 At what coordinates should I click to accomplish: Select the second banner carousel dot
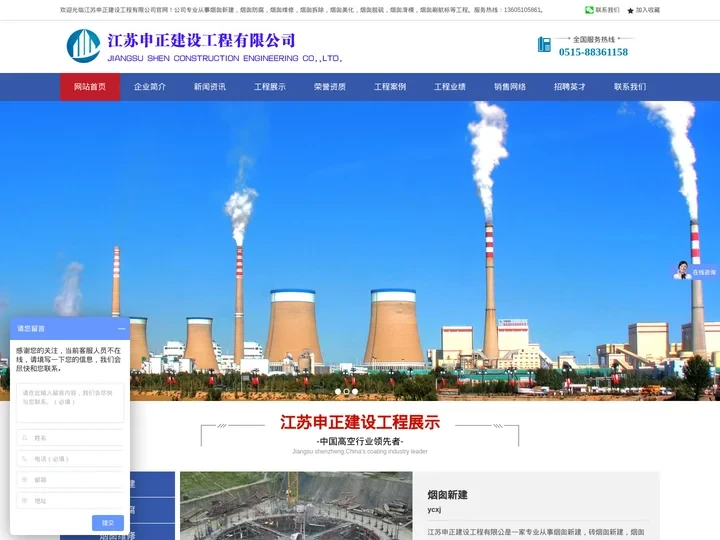347,392
